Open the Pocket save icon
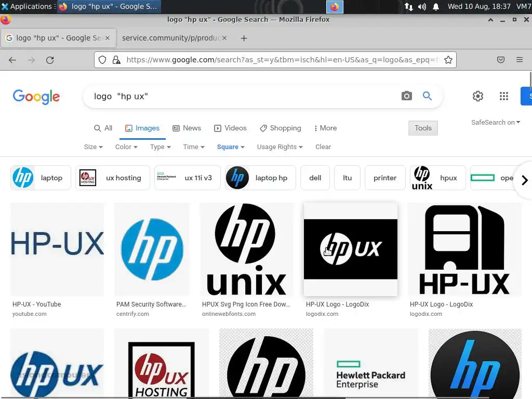 (501, 60)
